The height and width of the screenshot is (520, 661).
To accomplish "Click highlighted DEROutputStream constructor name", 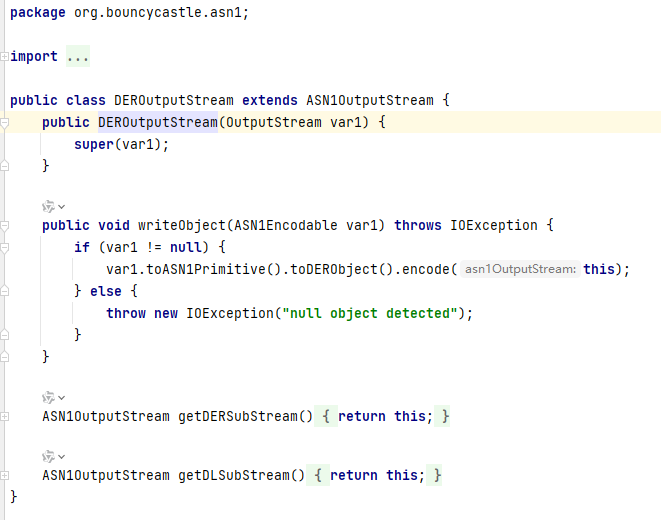I will [x=158, y=123].
